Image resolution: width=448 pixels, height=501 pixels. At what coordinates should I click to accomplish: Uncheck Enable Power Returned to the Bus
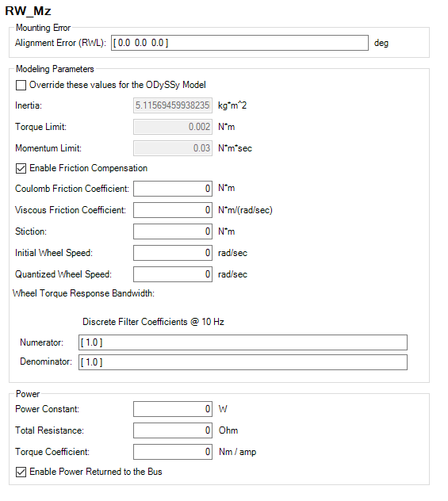(21, 472)
